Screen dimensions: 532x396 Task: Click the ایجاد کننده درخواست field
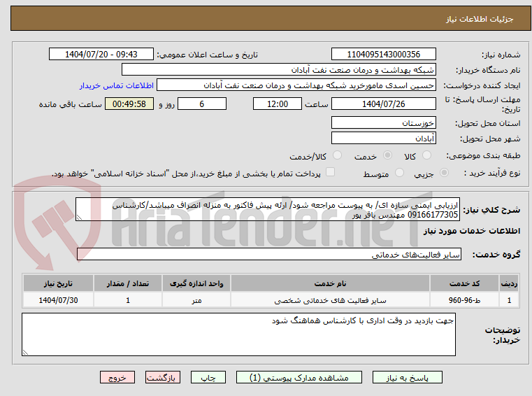(x=296, y=85)
